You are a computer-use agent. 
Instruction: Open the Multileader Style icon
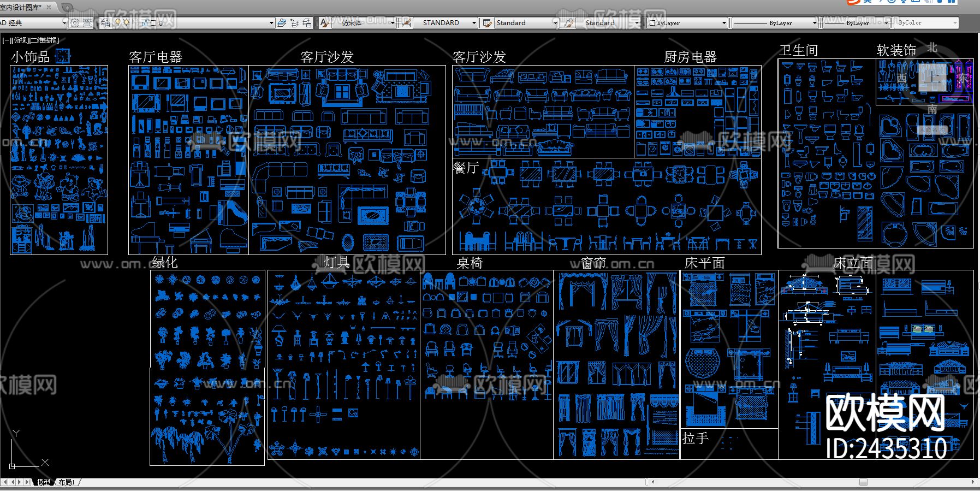[x=569, y=23]
